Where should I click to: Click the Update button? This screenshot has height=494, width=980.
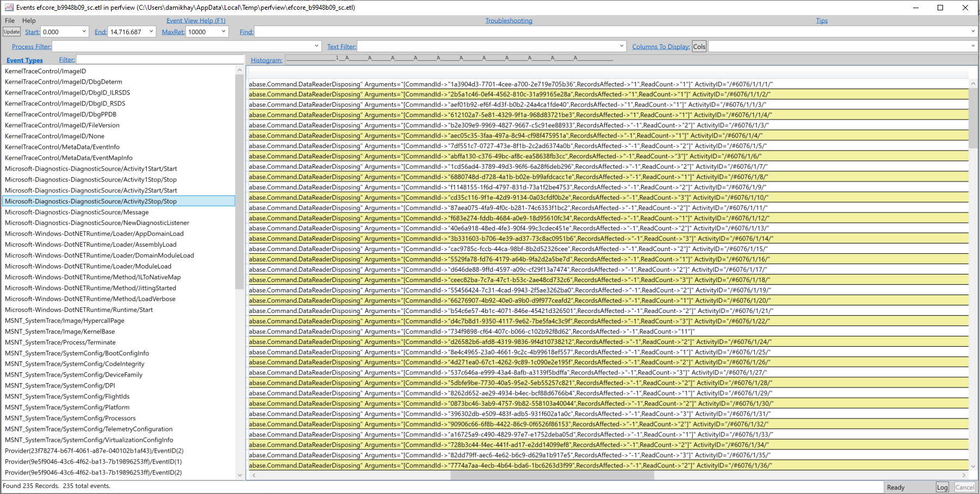[x=11, y=32]
